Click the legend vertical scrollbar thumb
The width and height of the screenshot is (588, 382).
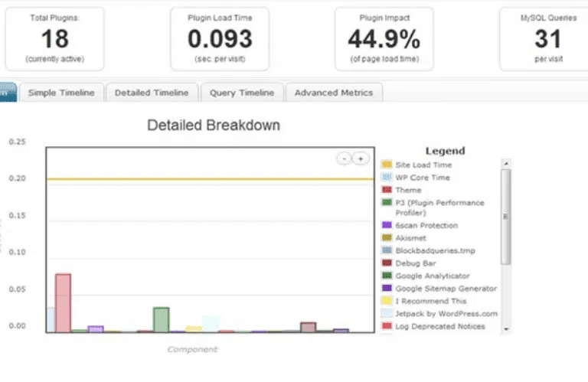coord(505,217)
